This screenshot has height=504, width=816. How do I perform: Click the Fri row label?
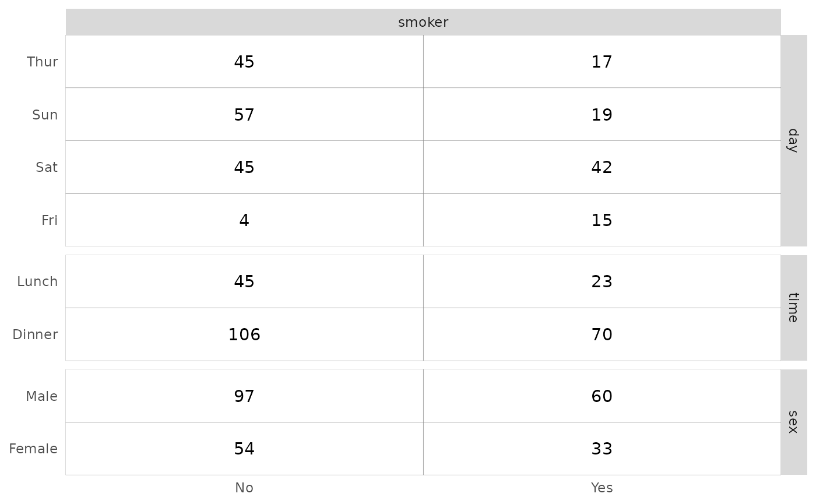pos(49,220)
